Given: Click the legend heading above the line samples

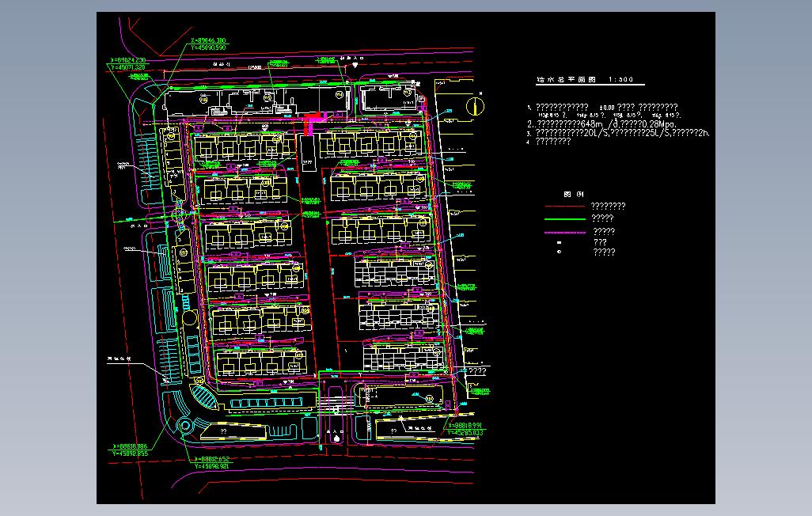Looking at the screenshot, I should point(574,194).
